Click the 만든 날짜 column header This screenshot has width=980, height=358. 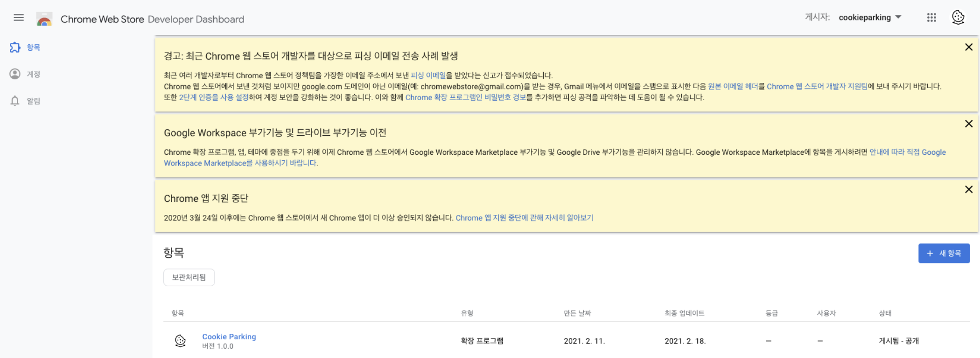pyautogui.click(x=577, y=313)
